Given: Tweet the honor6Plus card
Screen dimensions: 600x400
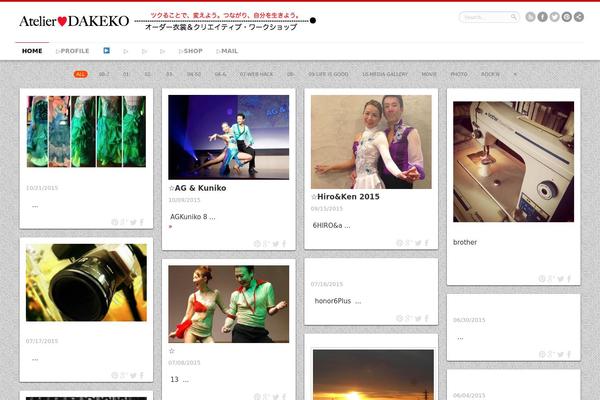Looking at the screenshot, I should click(418, 318).
